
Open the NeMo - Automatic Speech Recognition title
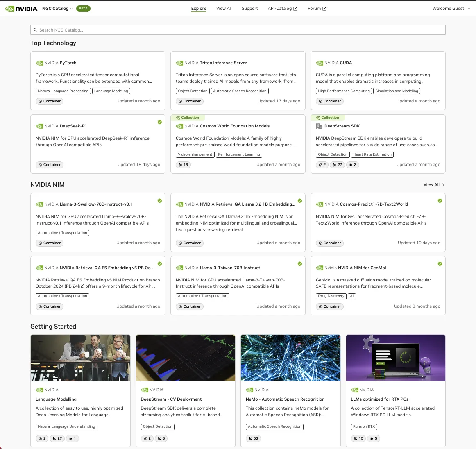pos(285,399)
